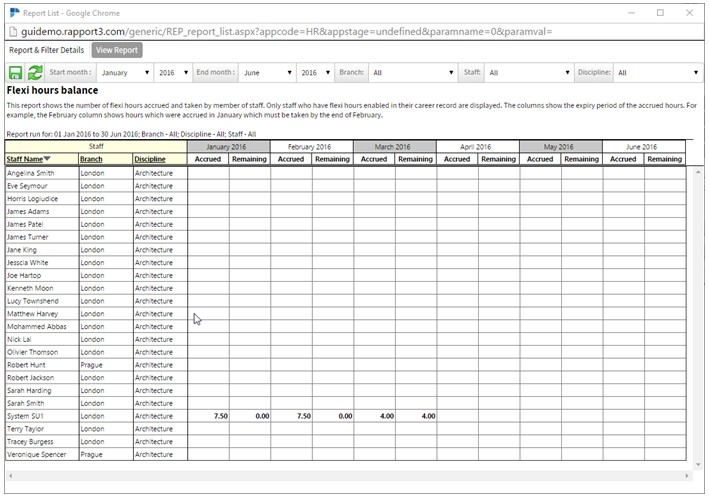Select the Sarah Harding staff name

pyautogui.click(x=29, y=390)
